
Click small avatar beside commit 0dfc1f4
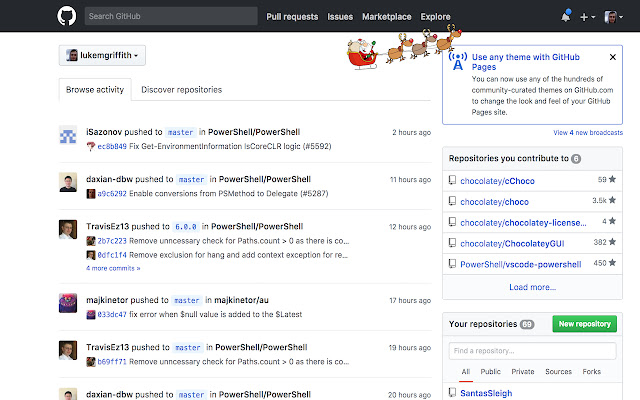(91, 255)
